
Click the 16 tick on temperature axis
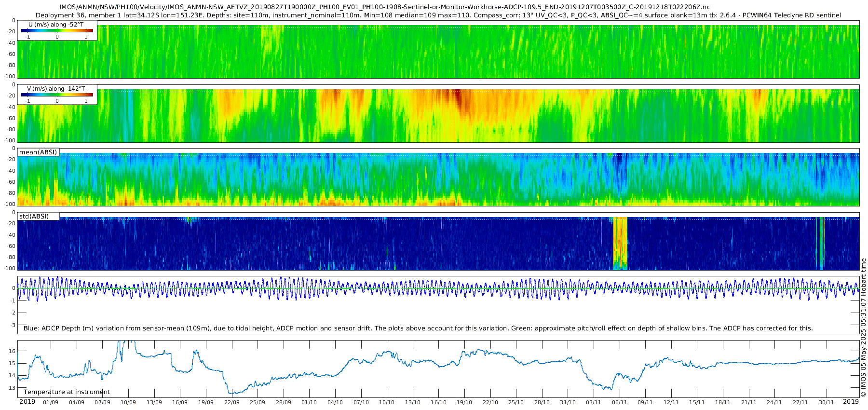13,351
